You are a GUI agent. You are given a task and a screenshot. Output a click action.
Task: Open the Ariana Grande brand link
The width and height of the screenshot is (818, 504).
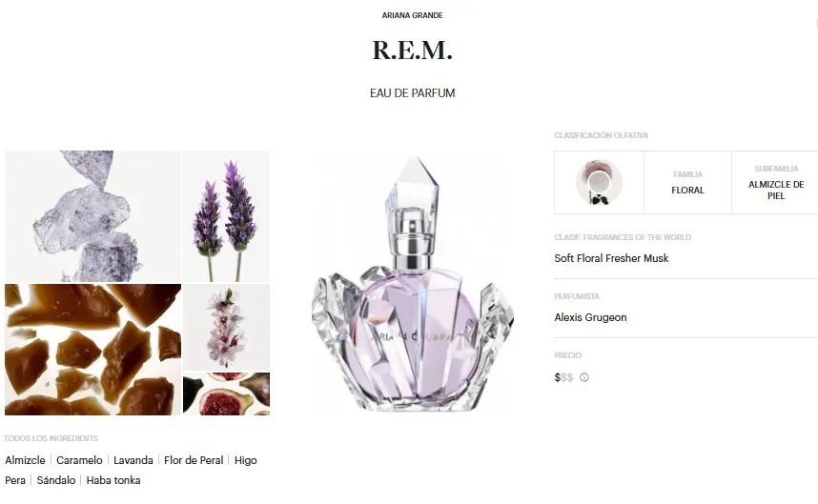tap(412, 15)
